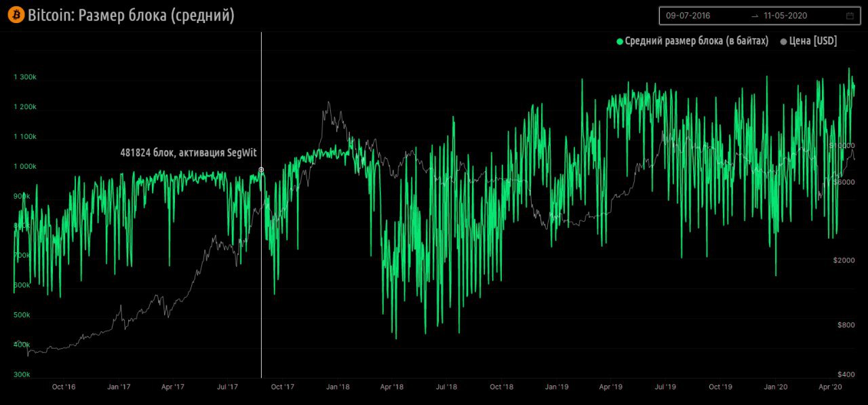
Task: Click the '1 100k' left axis label
Action: (25, 137)
